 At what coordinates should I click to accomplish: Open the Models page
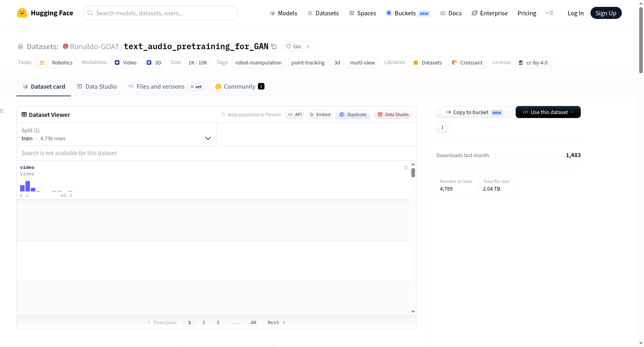[x=283, y=13]
